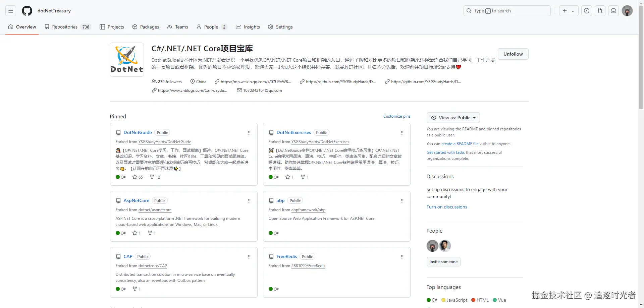
Task: Click the search input field
Action: (x=507, y=11)
